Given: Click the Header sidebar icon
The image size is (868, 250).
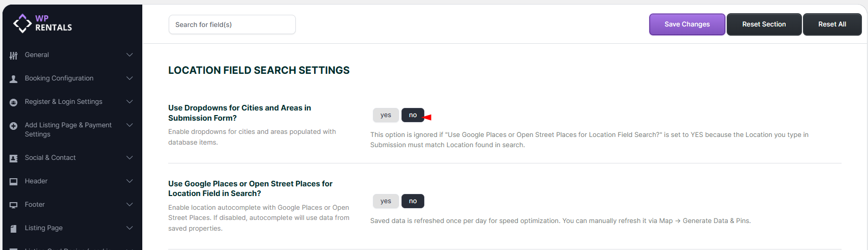Looking at the screenshot, I should [x=14, y=182].
